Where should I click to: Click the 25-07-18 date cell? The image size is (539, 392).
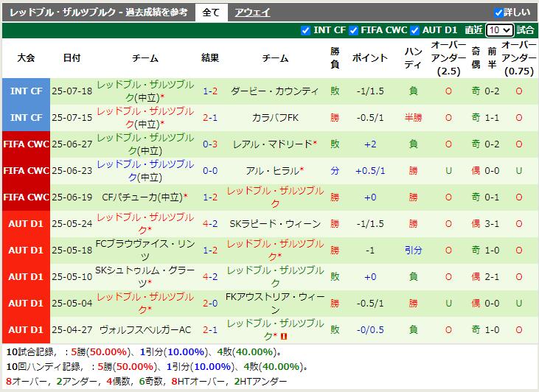click(72, 91)
